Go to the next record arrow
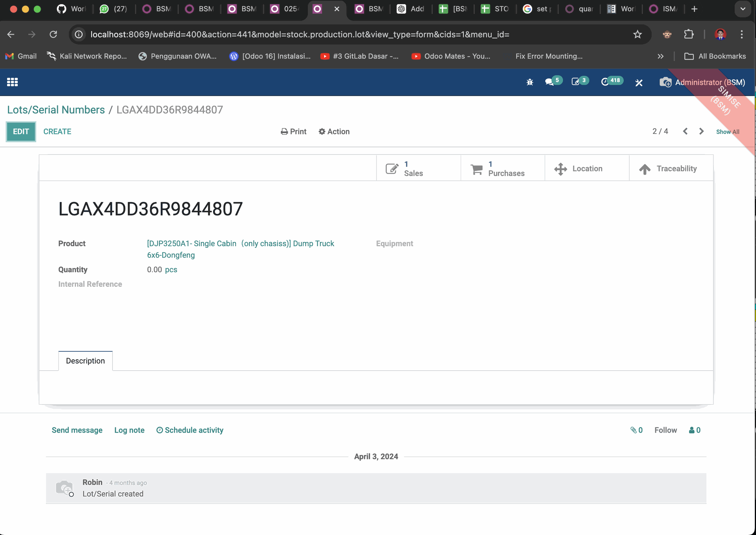The image size is (756, 535). [701, 131]
